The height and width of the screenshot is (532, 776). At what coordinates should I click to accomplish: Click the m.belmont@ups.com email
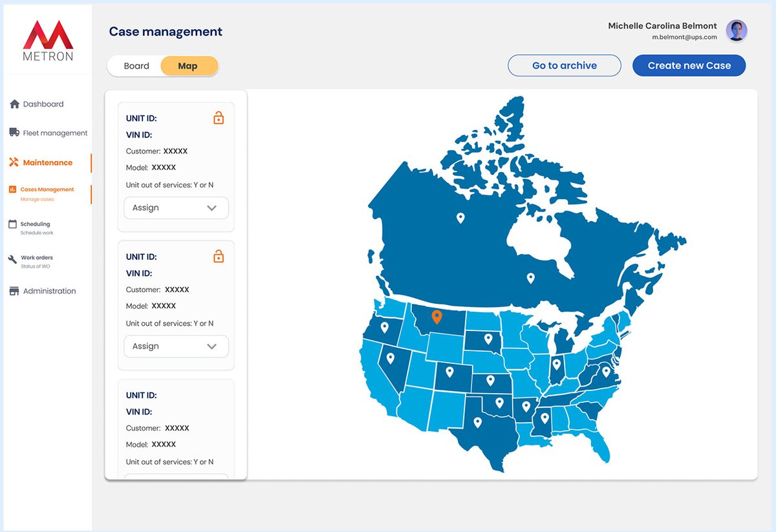(x=684, y=37)
